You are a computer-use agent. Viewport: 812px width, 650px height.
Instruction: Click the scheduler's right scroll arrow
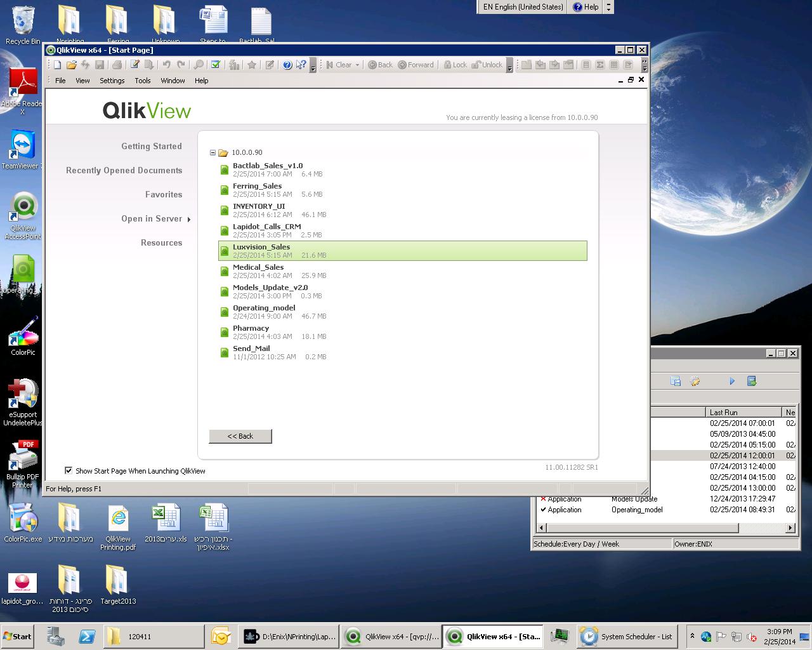790,527
